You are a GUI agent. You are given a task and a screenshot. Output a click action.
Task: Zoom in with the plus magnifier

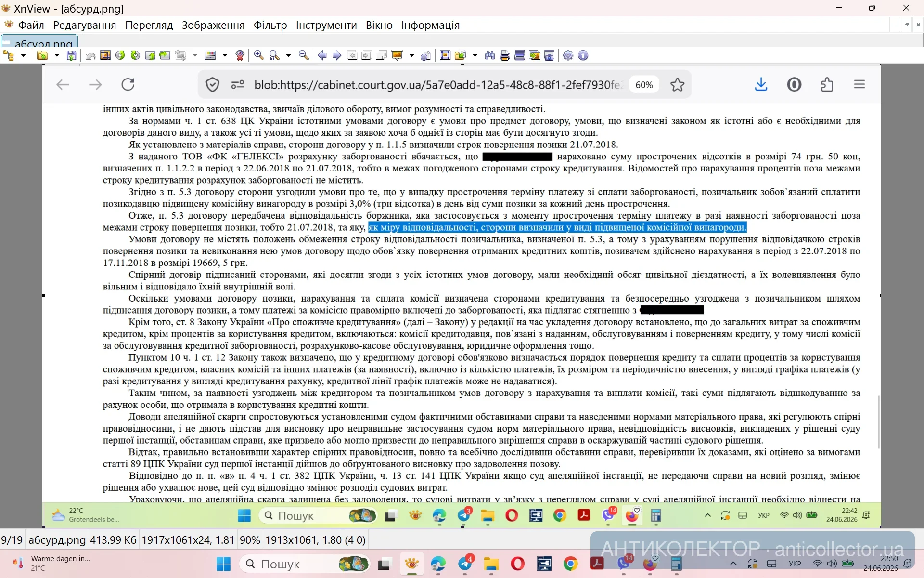point(259,55)
